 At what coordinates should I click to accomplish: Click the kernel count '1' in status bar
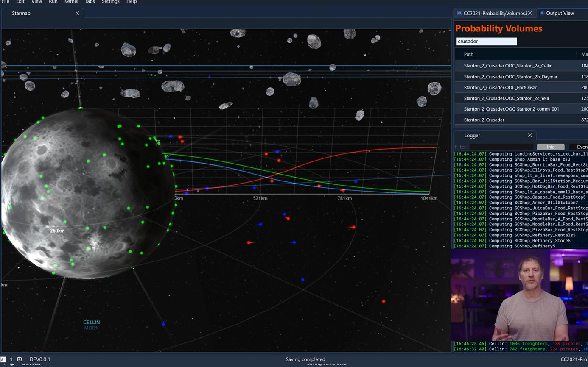tap(11, 359)
